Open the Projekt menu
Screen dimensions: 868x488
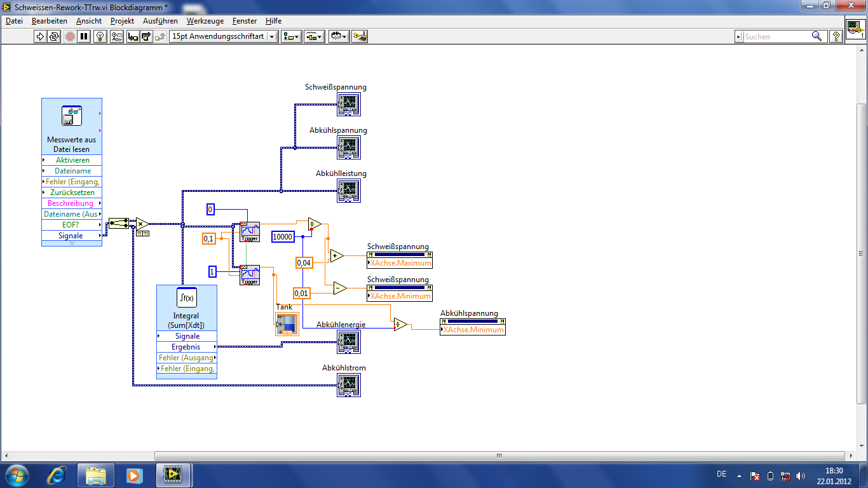[122, 21]
